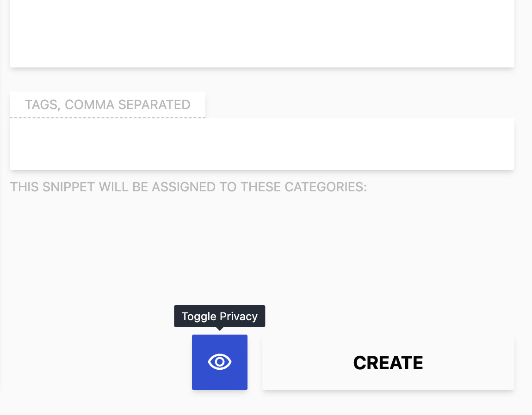Click the "TAGS, COMMA SEPARATED" label

tap(107, 105)
